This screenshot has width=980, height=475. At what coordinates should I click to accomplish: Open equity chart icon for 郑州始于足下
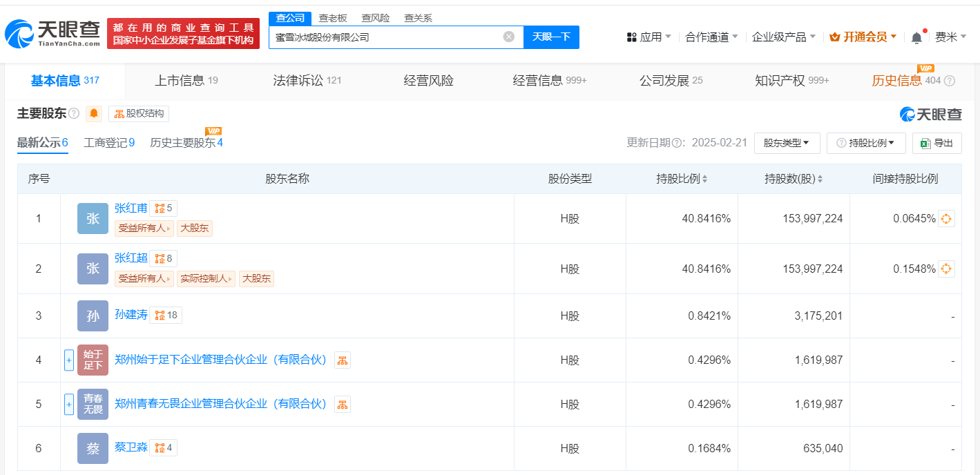point(343,360)
